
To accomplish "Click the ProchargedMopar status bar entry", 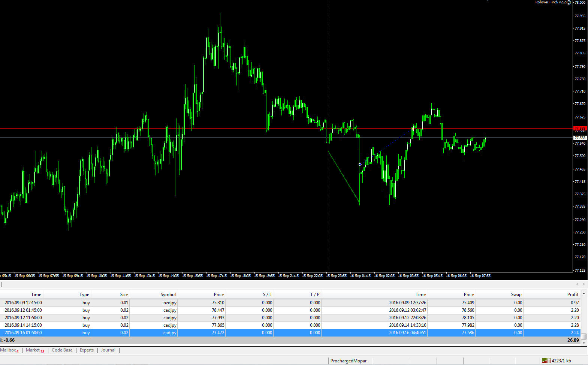I will 349,361.
